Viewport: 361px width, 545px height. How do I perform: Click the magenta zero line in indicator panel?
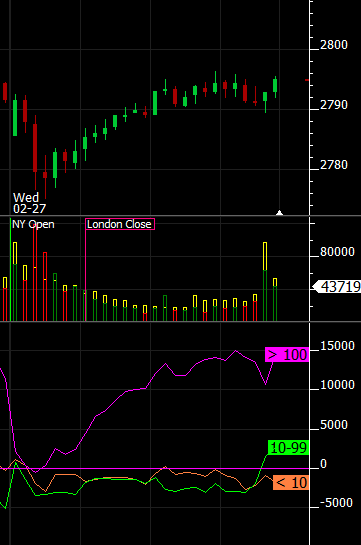pyautogui.click(x=155, y=469)
